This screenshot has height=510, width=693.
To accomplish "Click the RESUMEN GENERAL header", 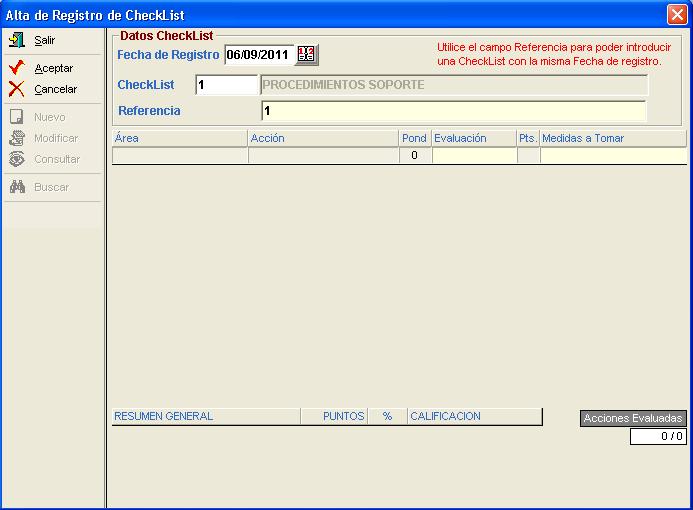I will (206, 416).
